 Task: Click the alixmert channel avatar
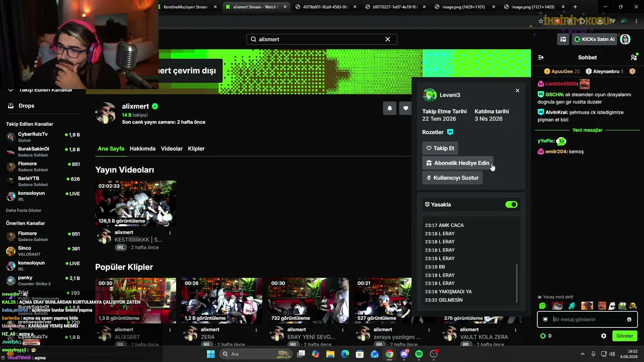tap(106, 113)
